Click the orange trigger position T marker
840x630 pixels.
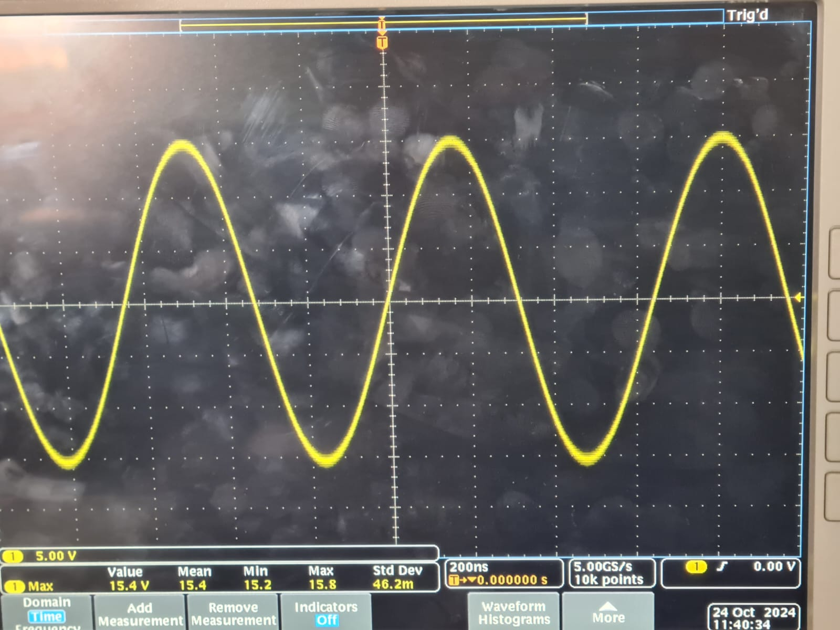point(382,43)
